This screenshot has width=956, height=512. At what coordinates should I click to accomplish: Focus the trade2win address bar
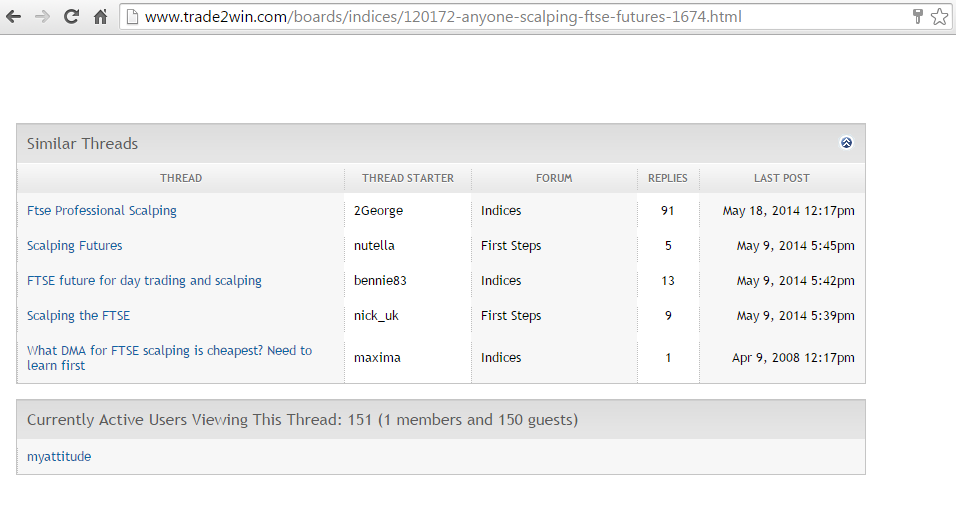(500, 17)
